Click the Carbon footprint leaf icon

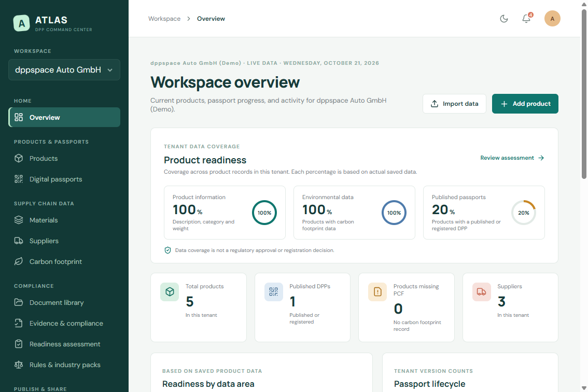[19, 261]
